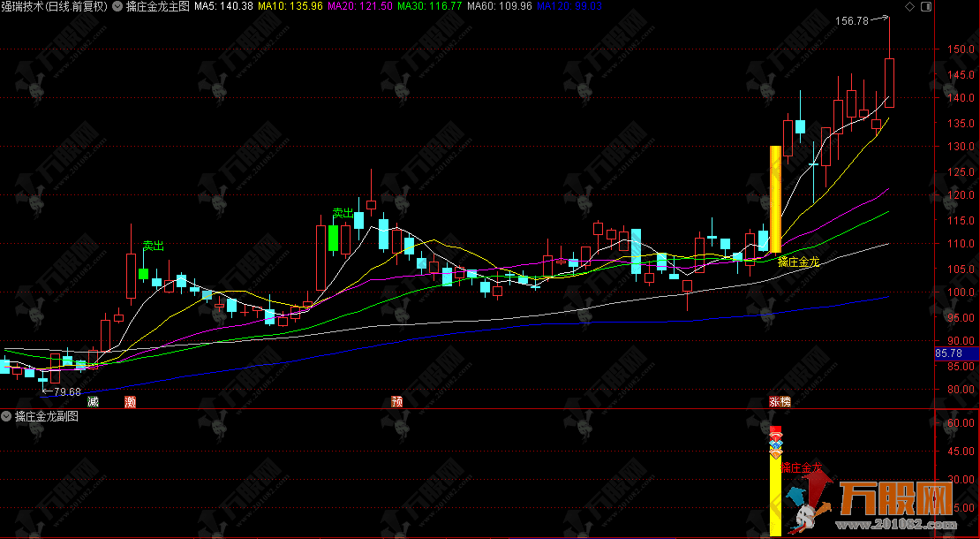Click the 强瑞技术(日线 前复权) title

(x=53, y=6)
